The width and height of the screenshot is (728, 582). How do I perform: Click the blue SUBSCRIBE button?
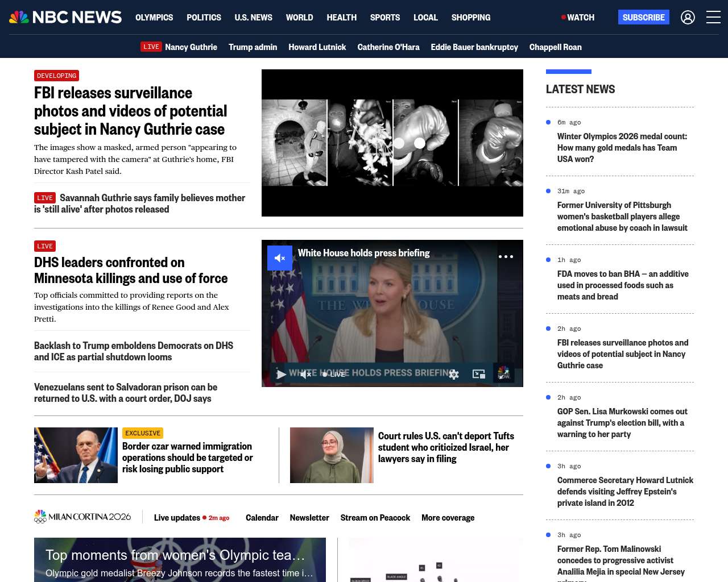643,18
